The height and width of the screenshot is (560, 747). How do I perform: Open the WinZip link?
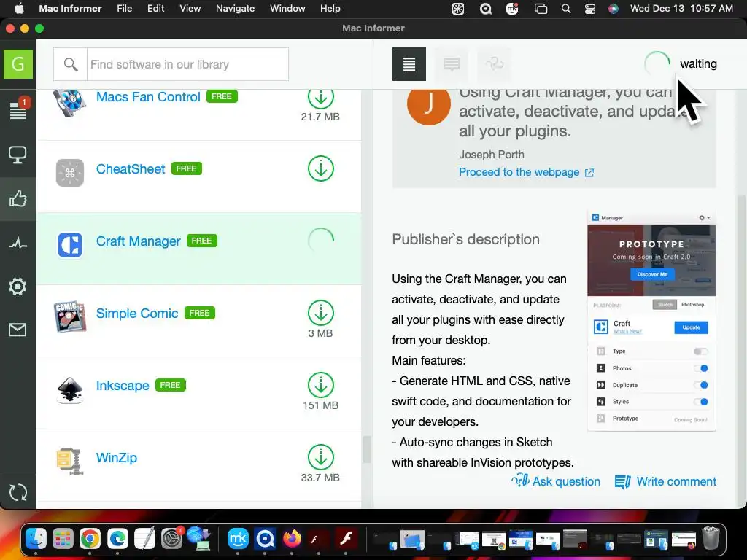(116, 458)
